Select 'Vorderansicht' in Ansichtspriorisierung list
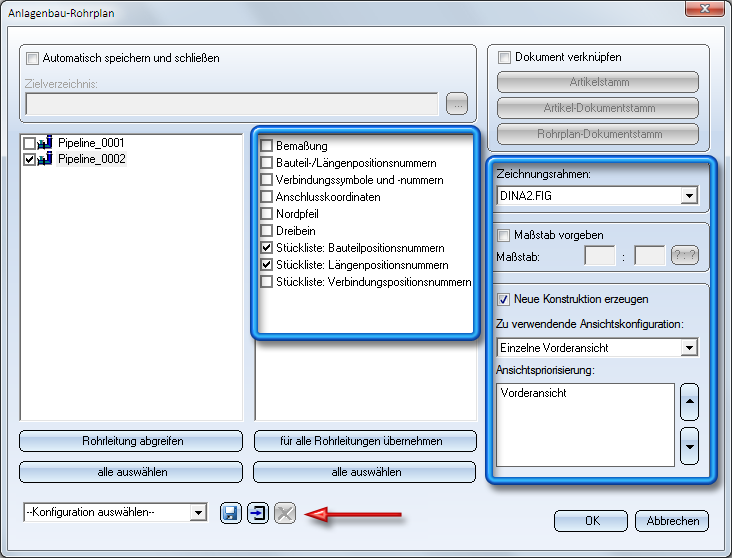Image resolution: width=732 pixels, height=558 pixels. (533, 393)
